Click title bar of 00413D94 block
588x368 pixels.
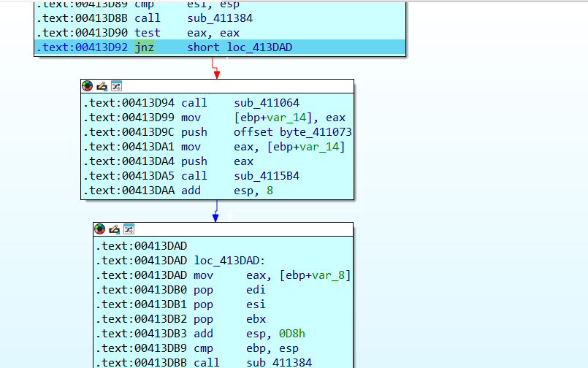pos(217,86)
